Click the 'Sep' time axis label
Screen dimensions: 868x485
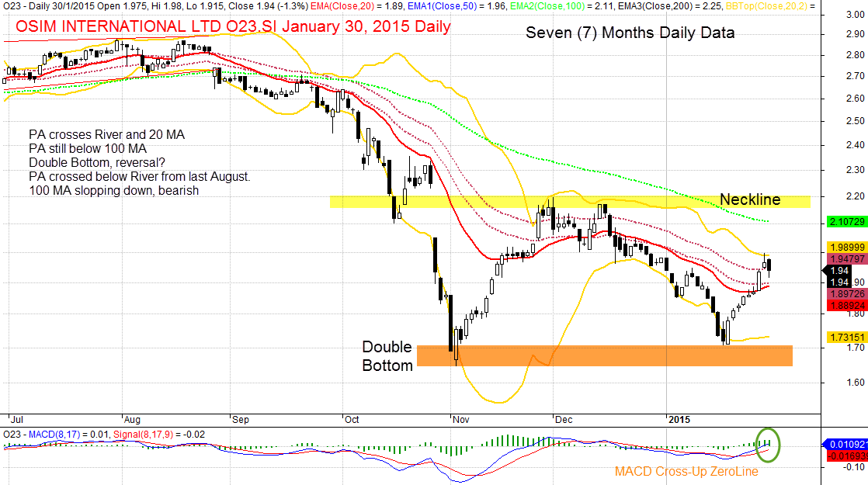(x=241, y=419)
